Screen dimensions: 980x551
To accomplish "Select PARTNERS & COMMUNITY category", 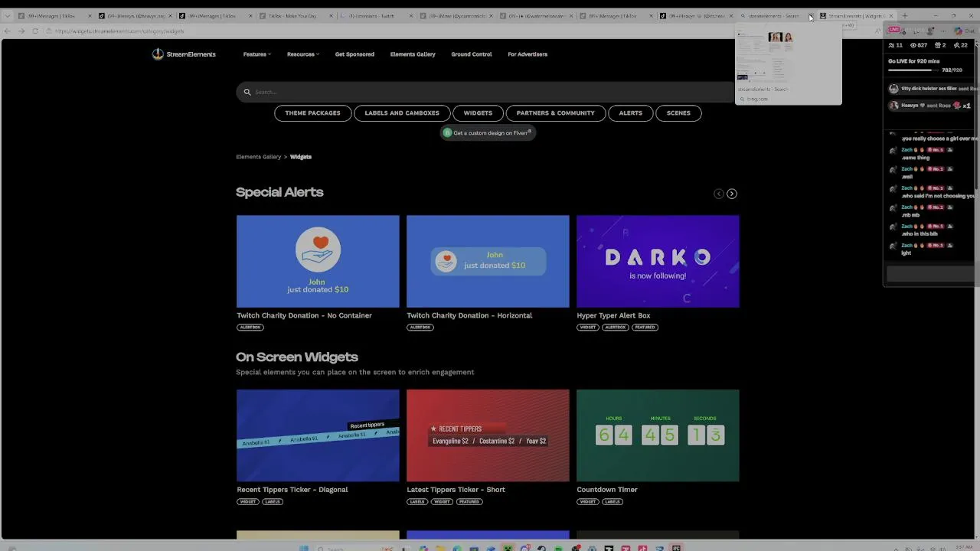I will click(555, 113).
